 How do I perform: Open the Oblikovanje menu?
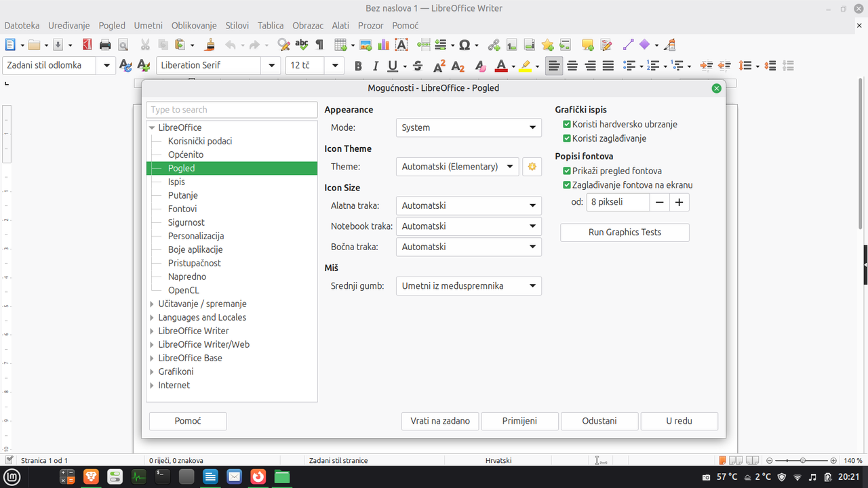tap(194, 25)
